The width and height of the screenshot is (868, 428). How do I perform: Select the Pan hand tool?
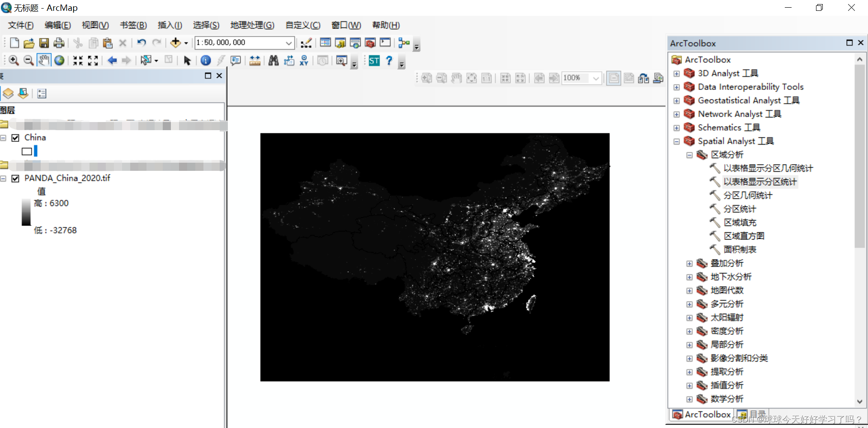pyautogui.click(x=44, y=60)
